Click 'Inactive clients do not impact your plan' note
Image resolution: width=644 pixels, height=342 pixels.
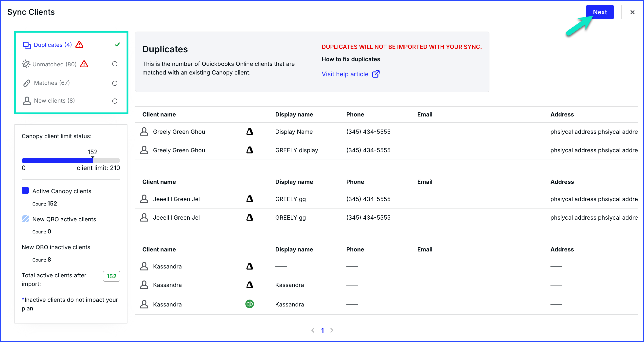click(x=70, y=304)
